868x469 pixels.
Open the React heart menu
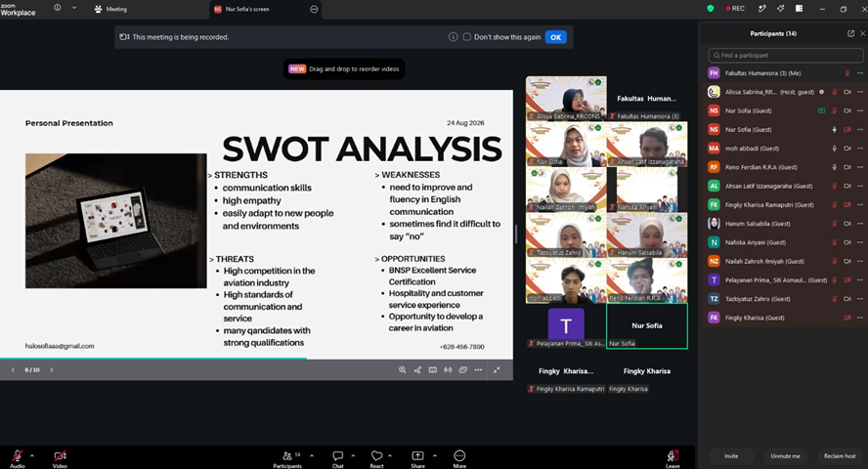click(x=376, y=458)
